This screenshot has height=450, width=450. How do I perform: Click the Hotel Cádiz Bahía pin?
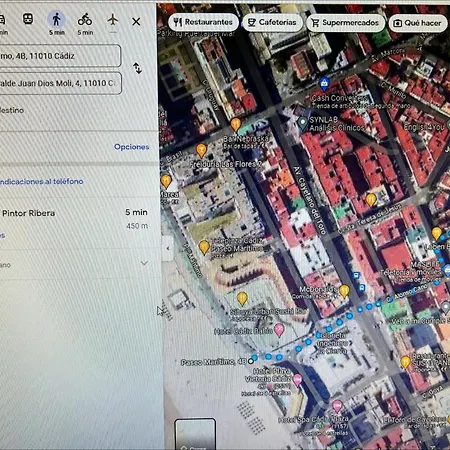(x=279, y=330)
